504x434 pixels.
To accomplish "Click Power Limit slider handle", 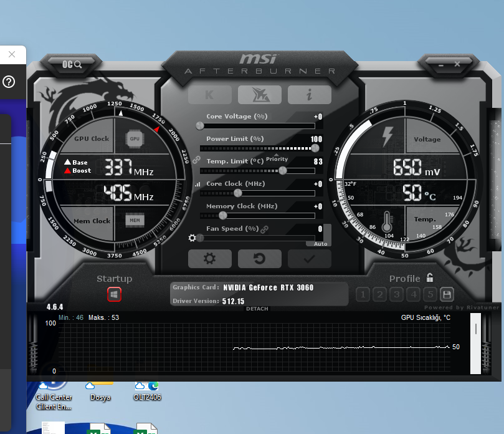I will point(315,148).
